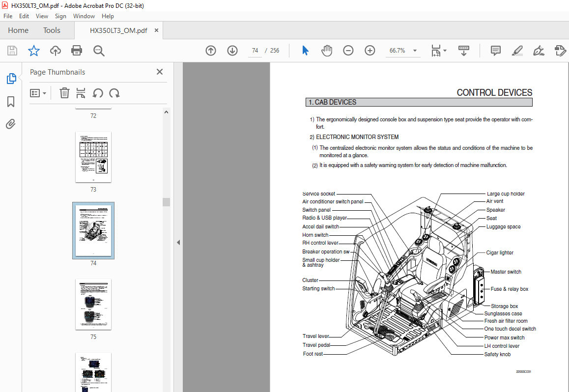Click the upload to cloud icon

pos(55,51)
